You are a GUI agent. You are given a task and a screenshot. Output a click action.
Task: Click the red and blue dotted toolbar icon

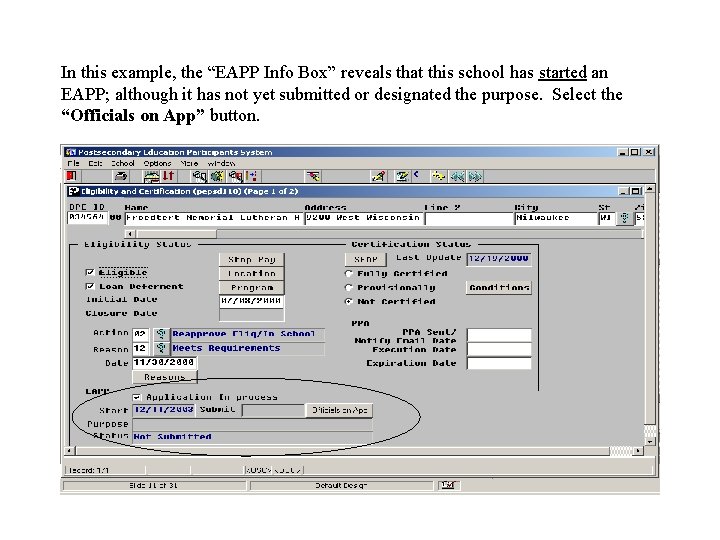click(252, 176)
